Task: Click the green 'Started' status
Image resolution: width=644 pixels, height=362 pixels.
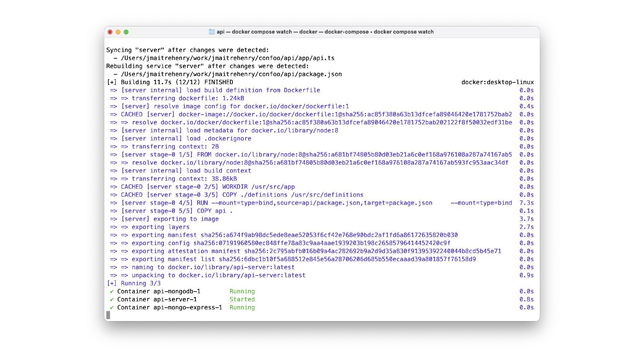Action: (x=242, y=299)
